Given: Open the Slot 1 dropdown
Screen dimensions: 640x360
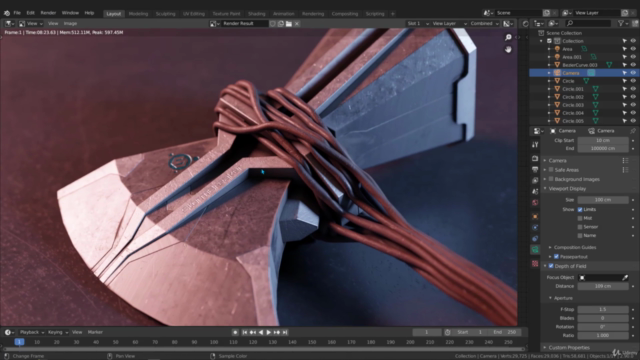Looking at the screenshot, I should [418, 24].
